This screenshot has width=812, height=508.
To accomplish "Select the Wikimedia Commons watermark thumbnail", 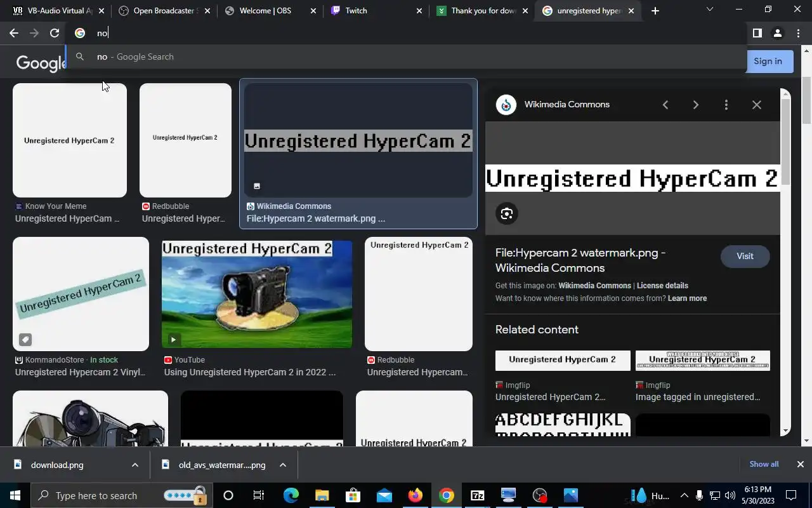I will coord(358,140).
